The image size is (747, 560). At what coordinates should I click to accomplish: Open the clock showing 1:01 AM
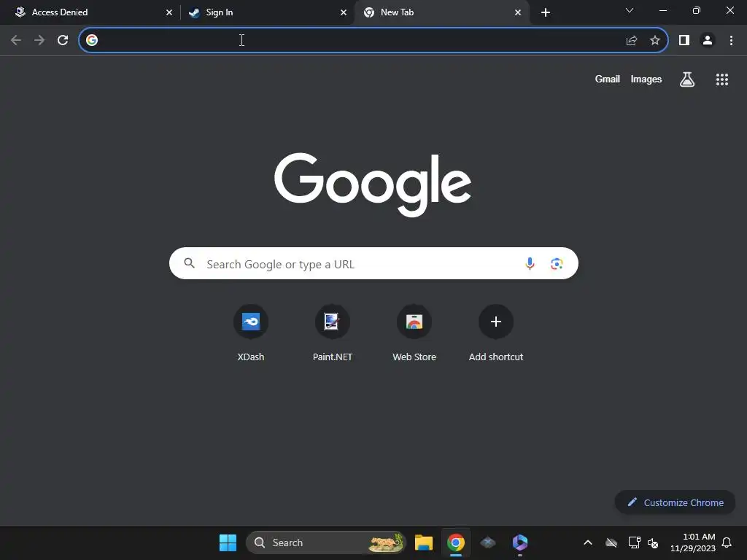693,542
